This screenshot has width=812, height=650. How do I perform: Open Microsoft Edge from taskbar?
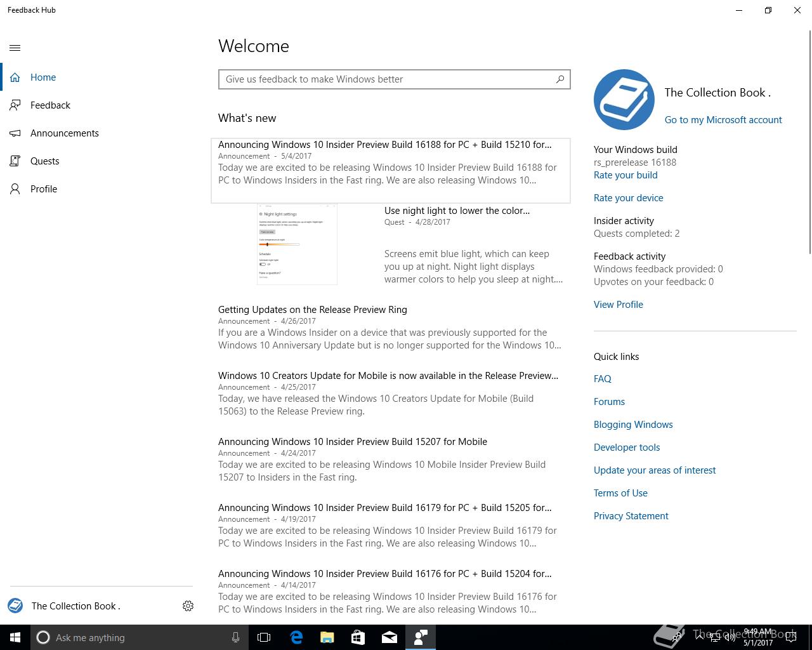[x=296, y=637]
